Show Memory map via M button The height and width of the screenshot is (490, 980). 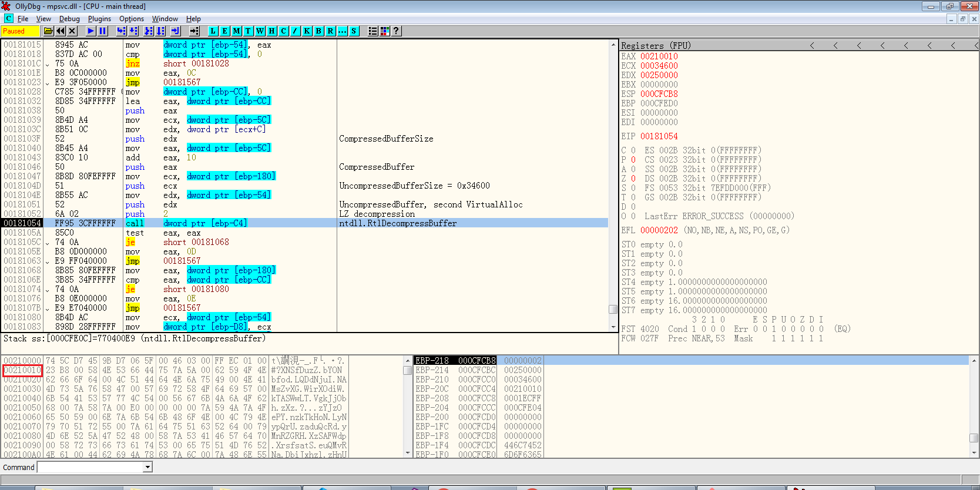[x=236, y=31]
